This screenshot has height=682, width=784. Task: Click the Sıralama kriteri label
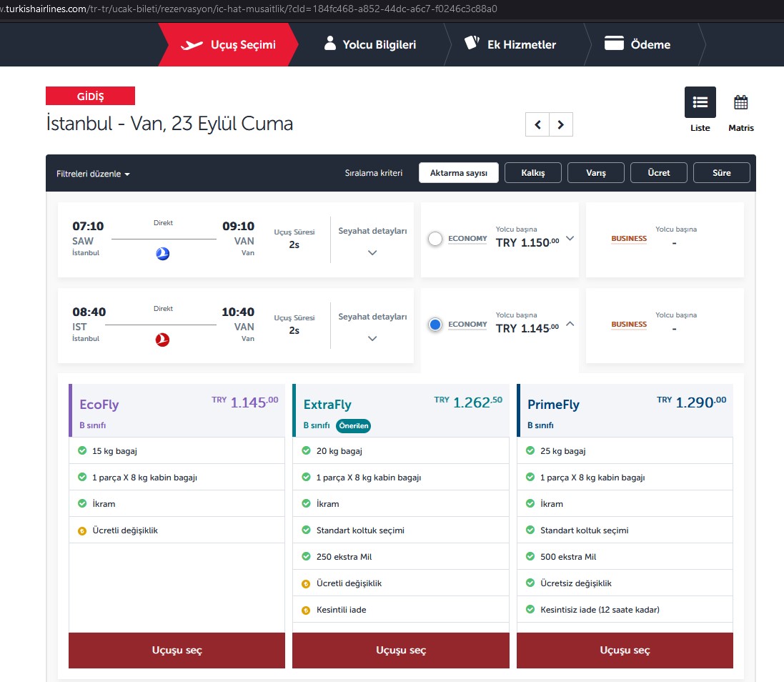[x=374, y=173]
